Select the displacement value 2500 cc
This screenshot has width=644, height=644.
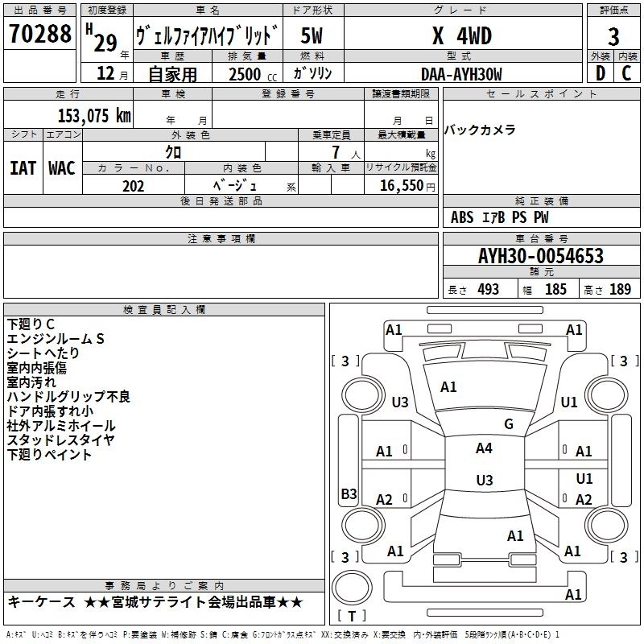click(x=253, y=74)
